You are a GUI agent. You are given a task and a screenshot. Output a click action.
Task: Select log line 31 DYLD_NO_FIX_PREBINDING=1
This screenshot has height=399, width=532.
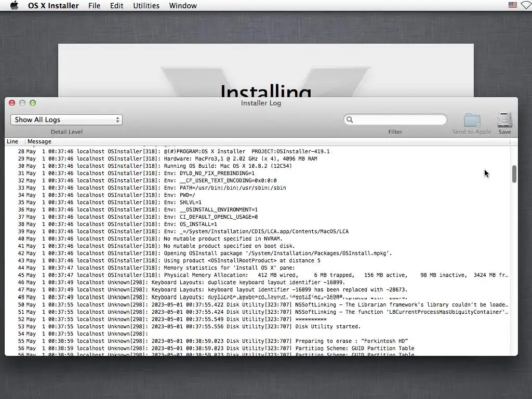tap(257, 173)
